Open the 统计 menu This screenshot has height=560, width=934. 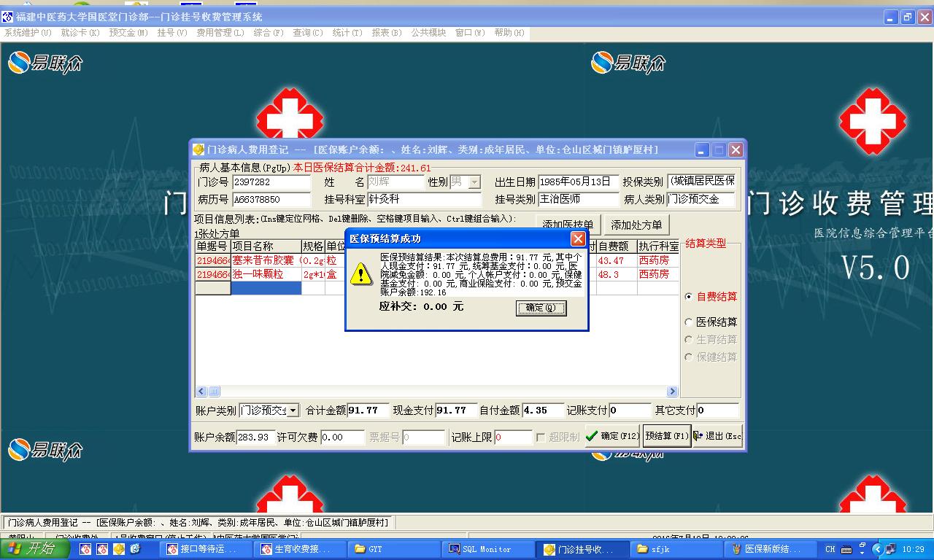click(x=347, y=33)
